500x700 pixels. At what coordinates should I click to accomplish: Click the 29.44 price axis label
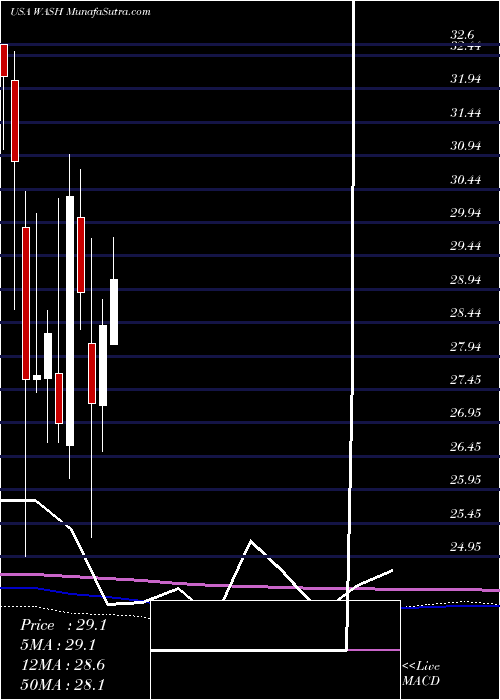coord(466,246)
